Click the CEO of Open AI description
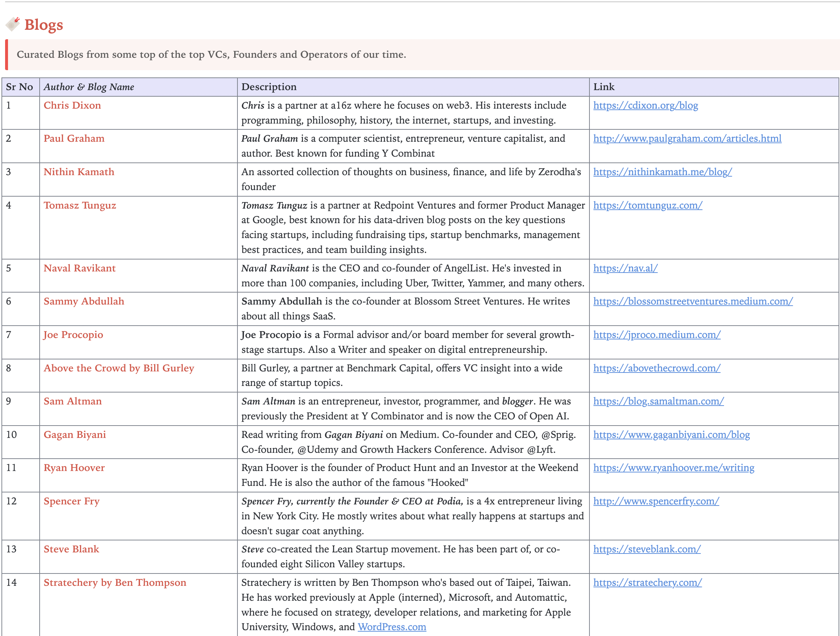The width and height of the screenshot is (840, 636). click(406, 409)
